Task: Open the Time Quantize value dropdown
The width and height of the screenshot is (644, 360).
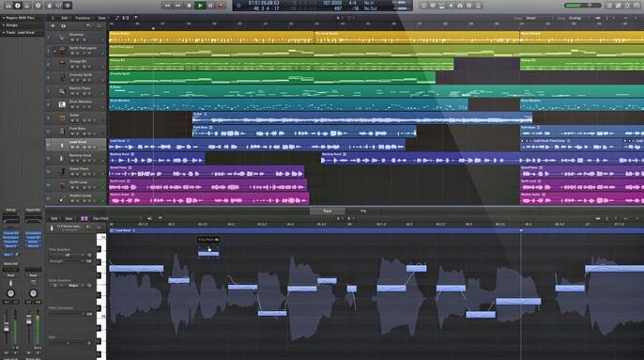Action: 68,255
